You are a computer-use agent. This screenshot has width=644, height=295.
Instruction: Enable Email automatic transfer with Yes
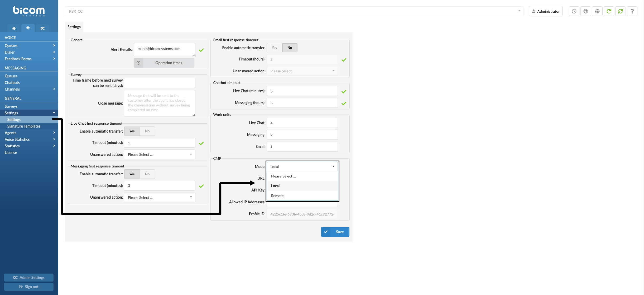pyautogui.click(x=274, y=48)
